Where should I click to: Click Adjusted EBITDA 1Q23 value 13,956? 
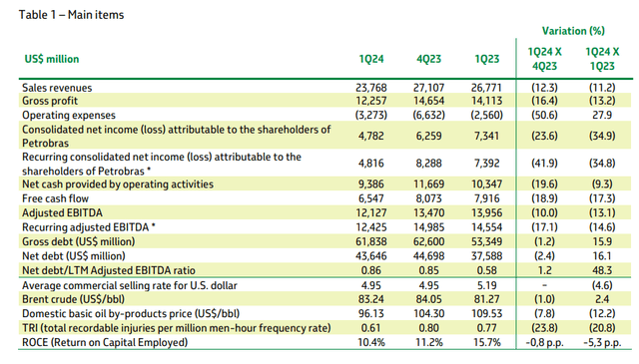tap(486, 213)
